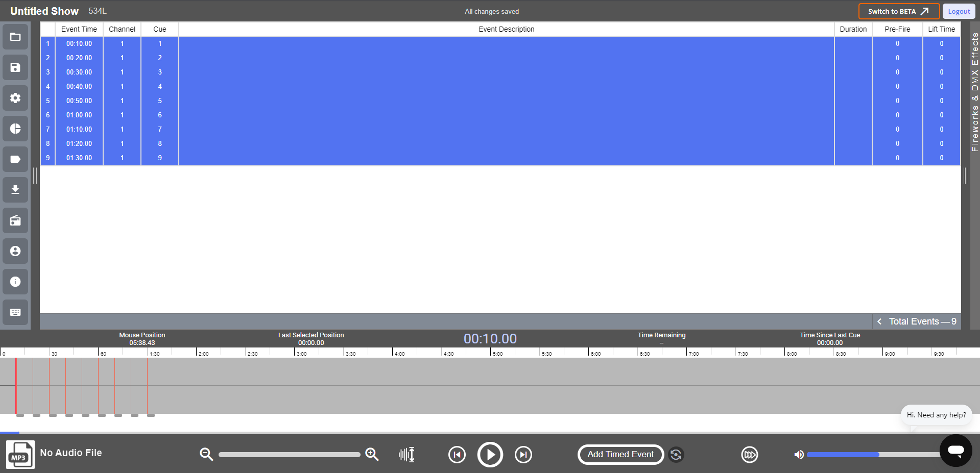Click the sync refresh icon beside Add Timed Event

[x=676, y=455]
